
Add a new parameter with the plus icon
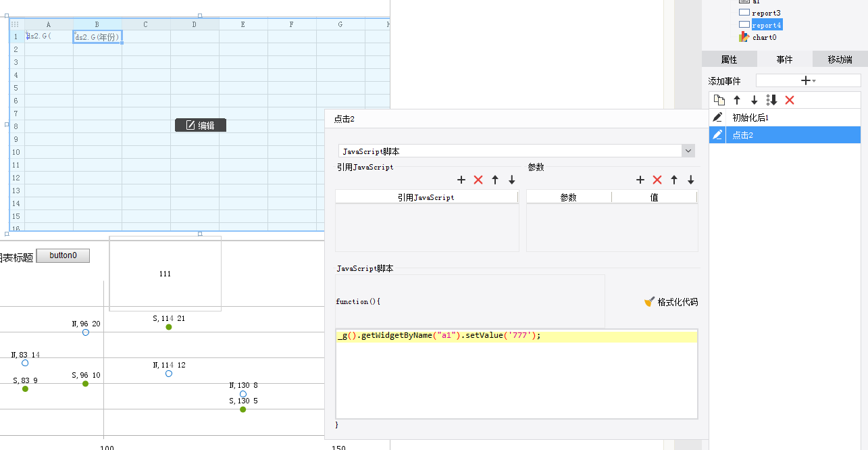[640, 180]
